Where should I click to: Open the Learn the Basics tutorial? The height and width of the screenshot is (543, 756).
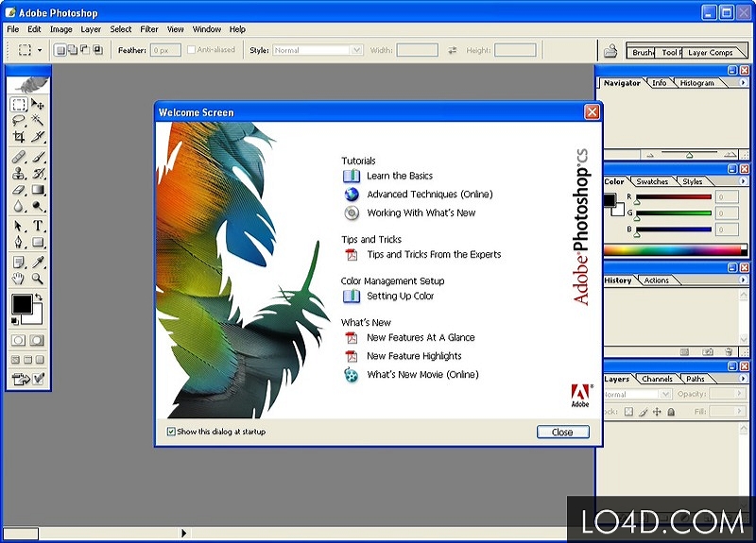point(400,176)
